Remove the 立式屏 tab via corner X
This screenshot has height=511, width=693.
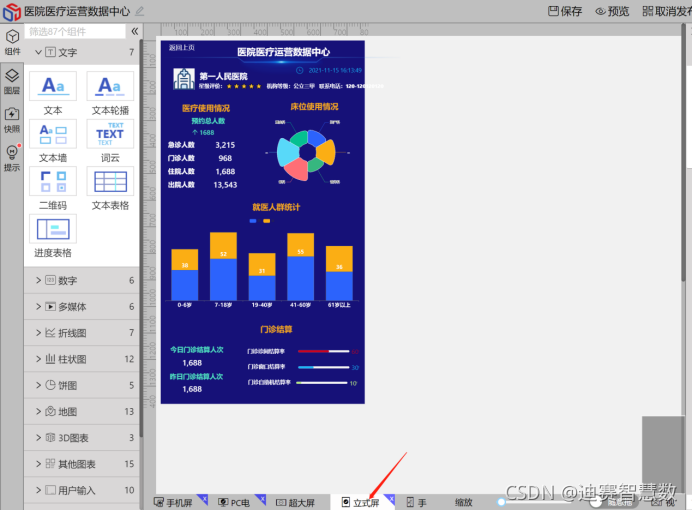click(391, 499)
